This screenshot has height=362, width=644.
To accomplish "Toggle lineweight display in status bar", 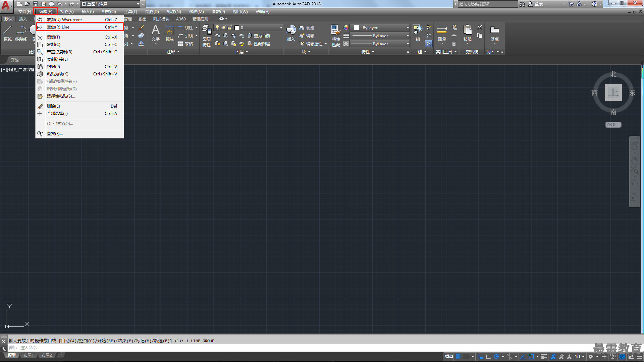I will pyautogui.click(x=544, y=357).
